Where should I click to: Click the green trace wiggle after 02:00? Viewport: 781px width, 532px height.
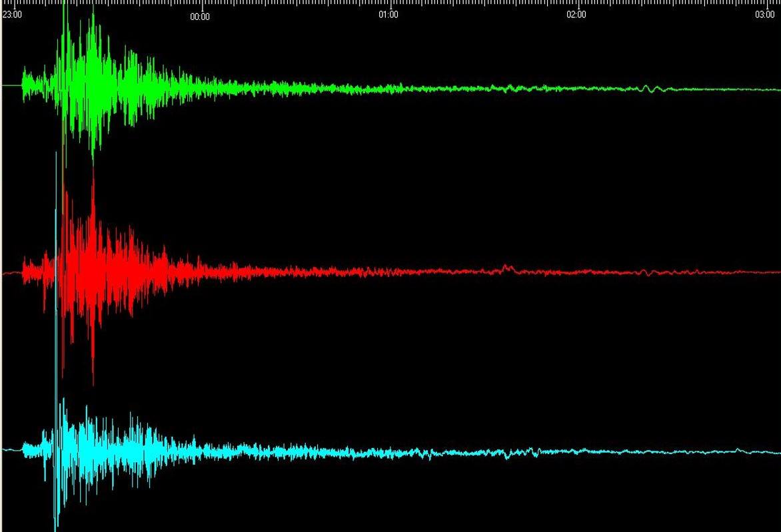[x=649, y=89]
